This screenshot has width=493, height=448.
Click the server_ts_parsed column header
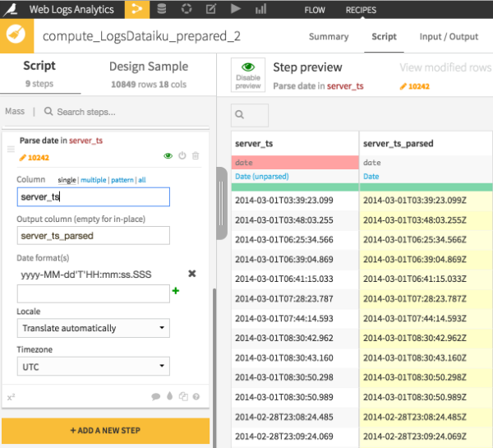point(399,144)
